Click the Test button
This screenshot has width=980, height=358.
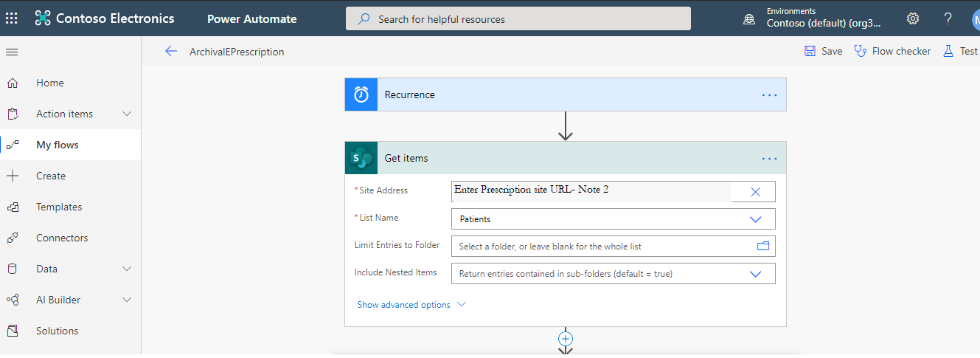click(960, 51)
